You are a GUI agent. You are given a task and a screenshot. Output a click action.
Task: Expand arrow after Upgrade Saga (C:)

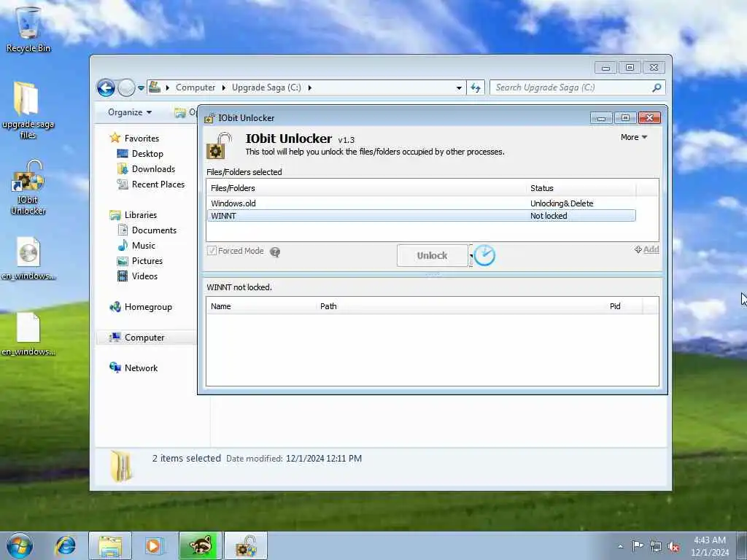click(x=309, y=87)
